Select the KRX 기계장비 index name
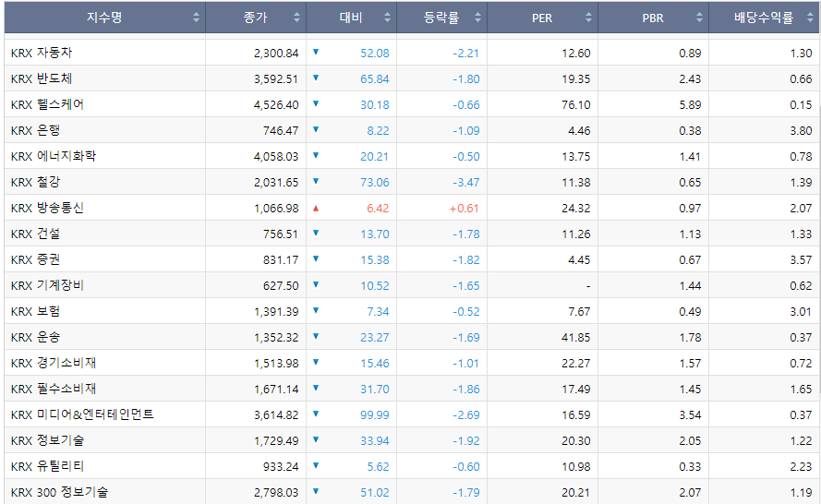Viewport: 821px width, 504px height. [x=47, y=285]
